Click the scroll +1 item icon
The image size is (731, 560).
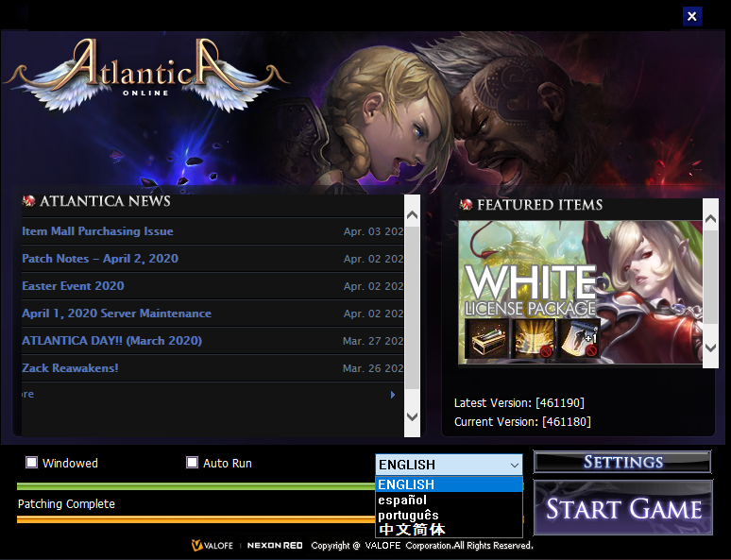coord(578,339)
